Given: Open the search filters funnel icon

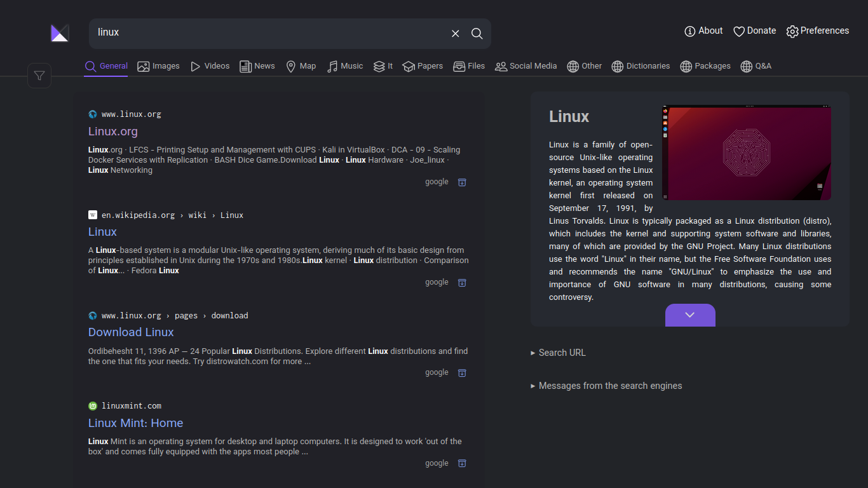Looking at the screenshot, I should pyautogui.click(x=39, y=76).
